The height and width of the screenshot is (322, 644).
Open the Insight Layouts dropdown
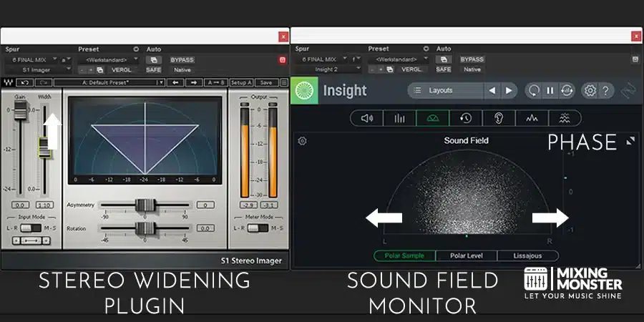445,91
